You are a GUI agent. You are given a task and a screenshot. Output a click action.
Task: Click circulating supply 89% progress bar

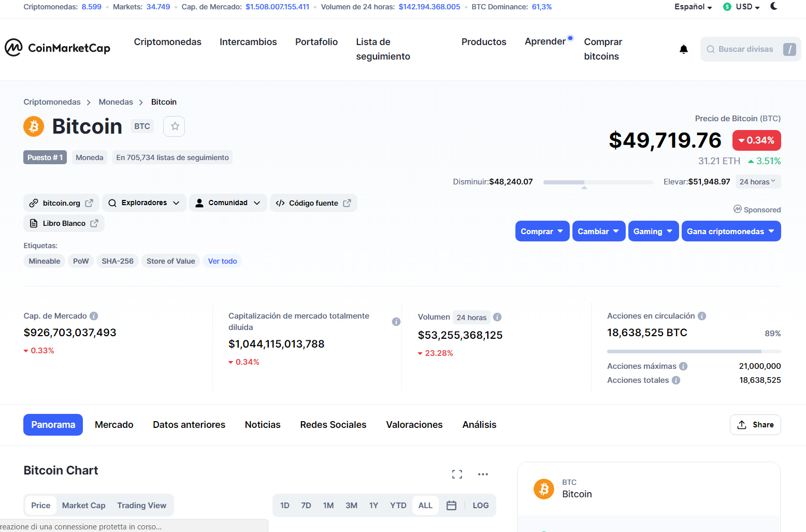point(694,351)
